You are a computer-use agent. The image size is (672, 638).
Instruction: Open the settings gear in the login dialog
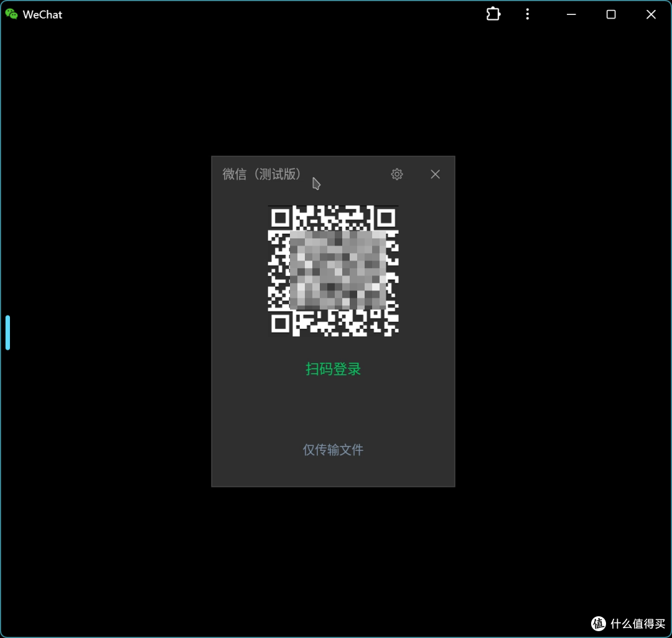pos(397,174)
